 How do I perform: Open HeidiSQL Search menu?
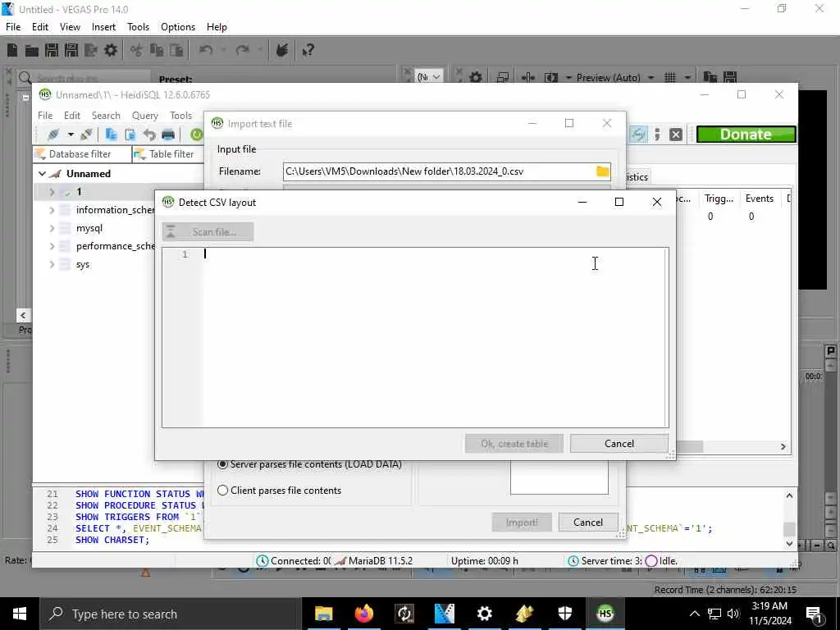[106, 115]
